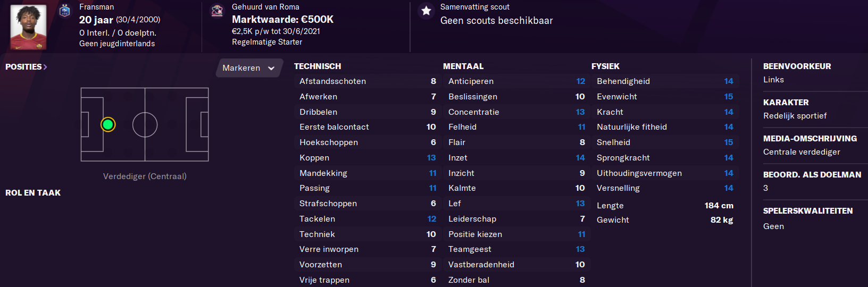Select the Technisch column heading
This screenshot has height=287, width=868.
(318, 66)
